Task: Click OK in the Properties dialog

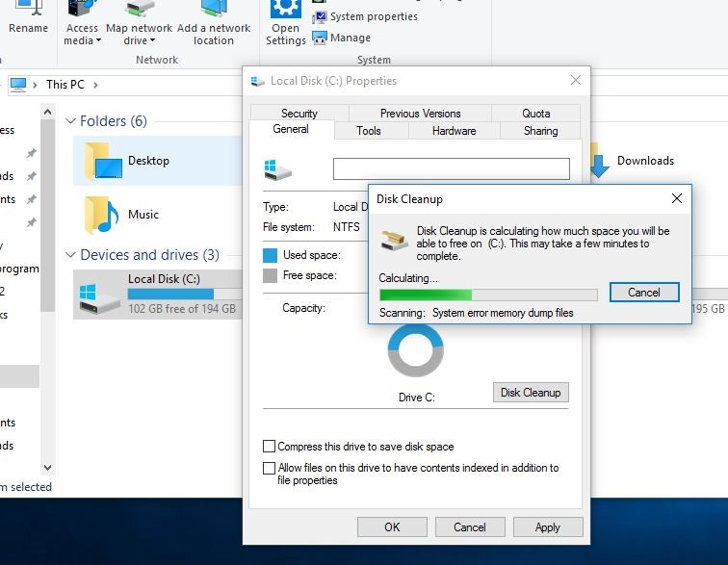Action: click(x=392, y=526)
